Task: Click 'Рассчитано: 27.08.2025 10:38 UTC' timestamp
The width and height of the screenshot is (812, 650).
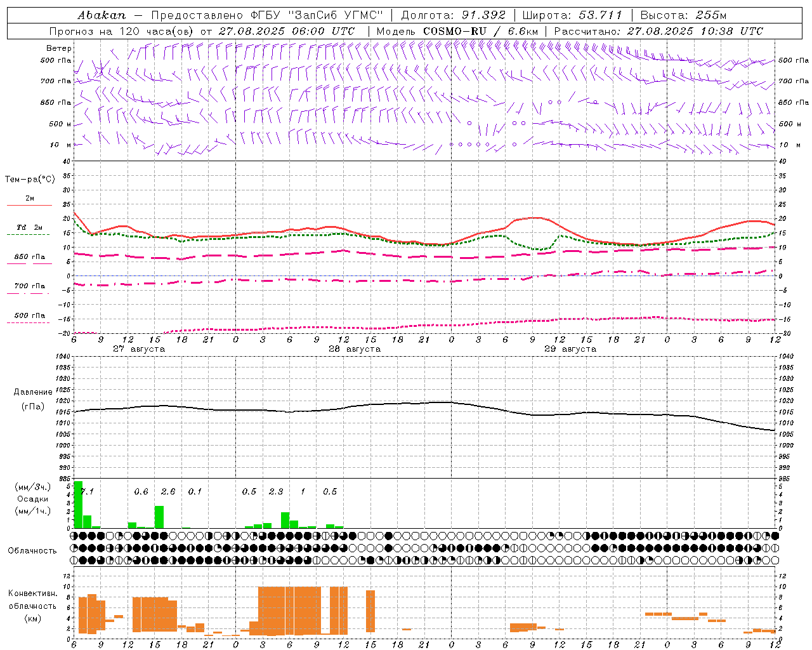Action: point(658,31)
